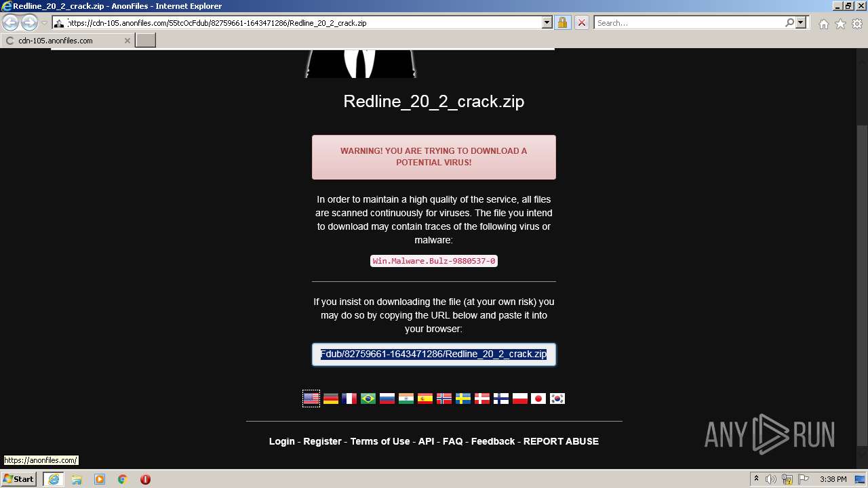Open the Start menu
The height and width of the screenshot is (488, 868).
pyautogui.click(x=19, y=479)
